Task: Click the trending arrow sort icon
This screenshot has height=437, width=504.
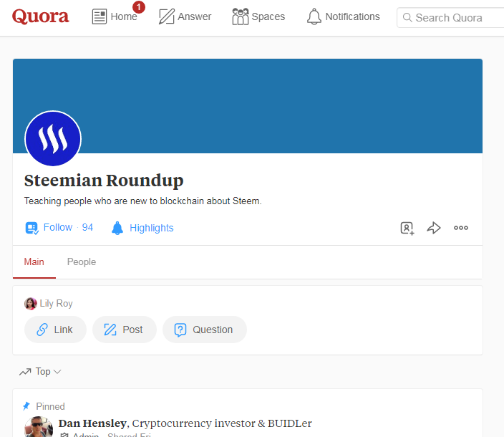Action: tap(25, 372)
